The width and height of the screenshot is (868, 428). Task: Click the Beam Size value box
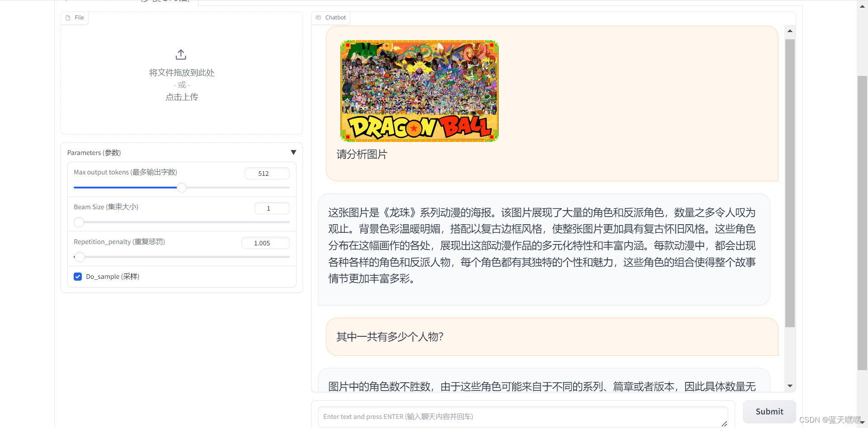[272, 208]
